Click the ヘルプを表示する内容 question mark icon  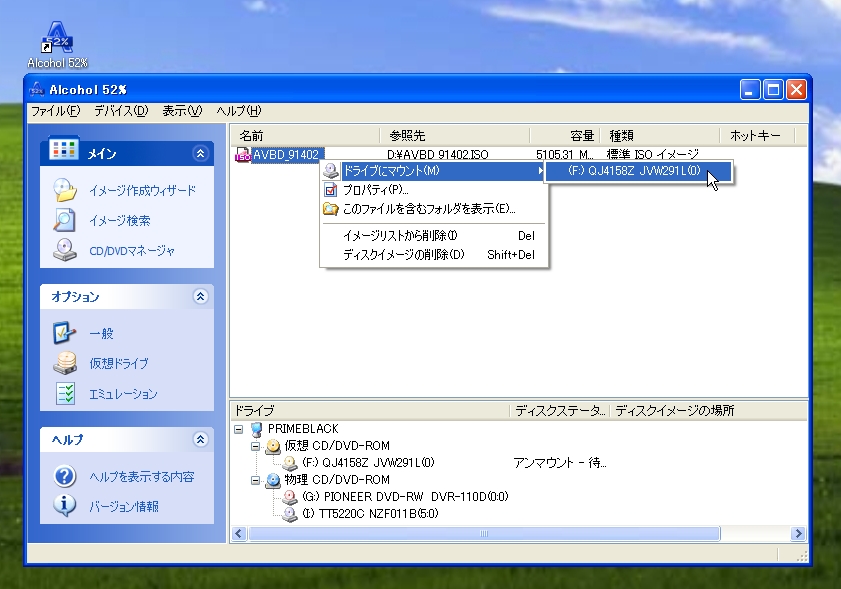(x=65, y=476)
